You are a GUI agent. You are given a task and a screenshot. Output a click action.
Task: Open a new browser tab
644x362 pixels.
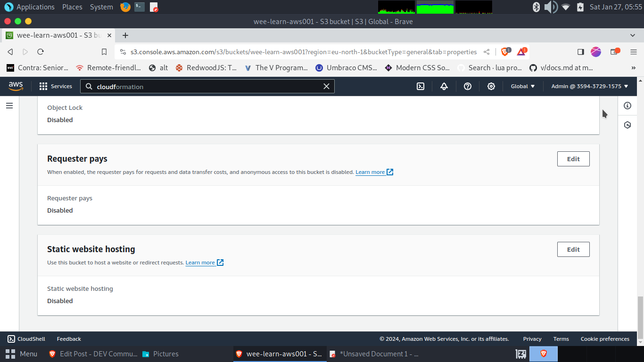click(125, 35)
